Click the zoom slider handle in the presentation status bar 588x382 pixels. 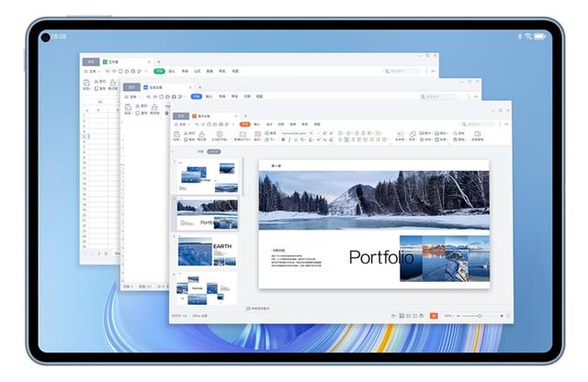480,316
